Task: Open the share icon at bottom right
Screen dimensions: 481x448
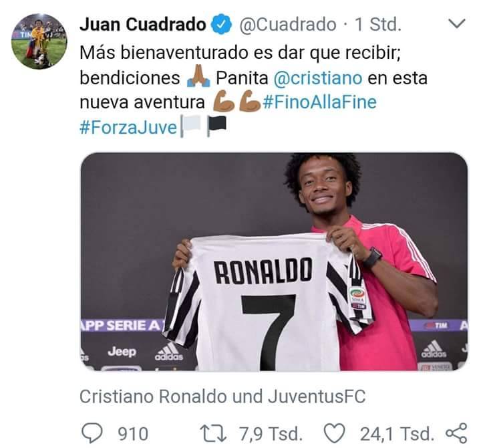Action: pyautogui.click(x=456, y=433)
